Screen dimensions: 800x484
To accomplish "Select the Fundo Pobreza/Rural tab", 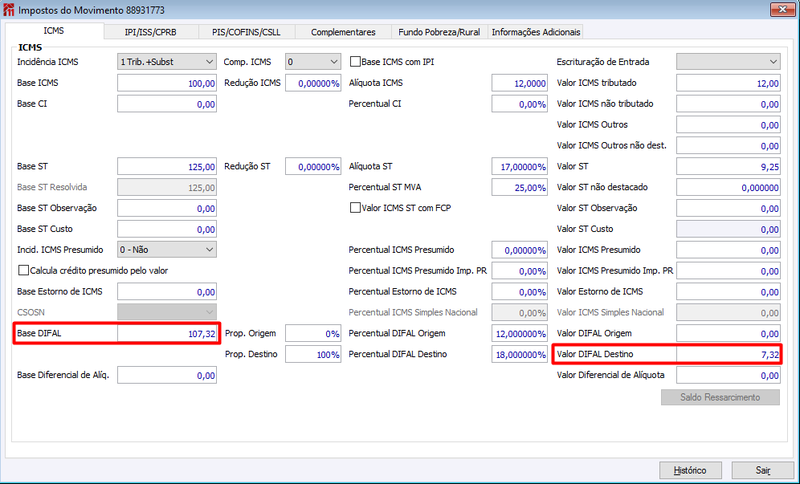I will click(x=439, y=32).
